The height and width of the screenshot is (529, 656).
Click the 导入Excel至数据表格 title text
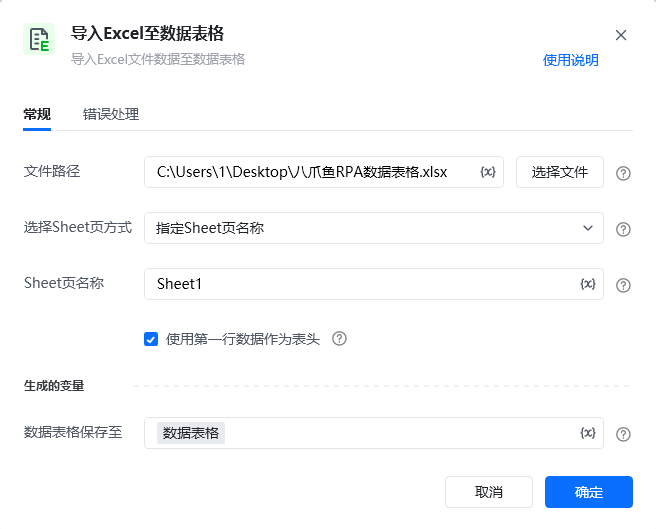(147, 33)
